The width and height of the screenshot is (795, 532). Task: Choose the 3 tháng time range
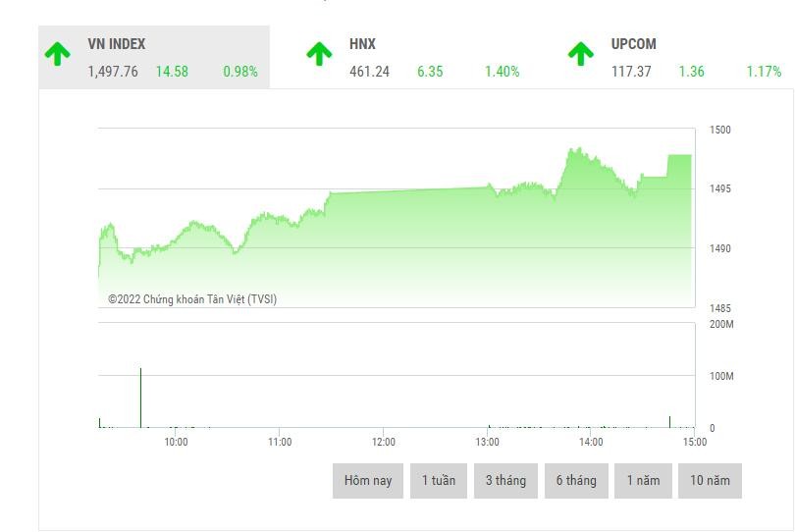pyautogui.click(x=505, y=481)
